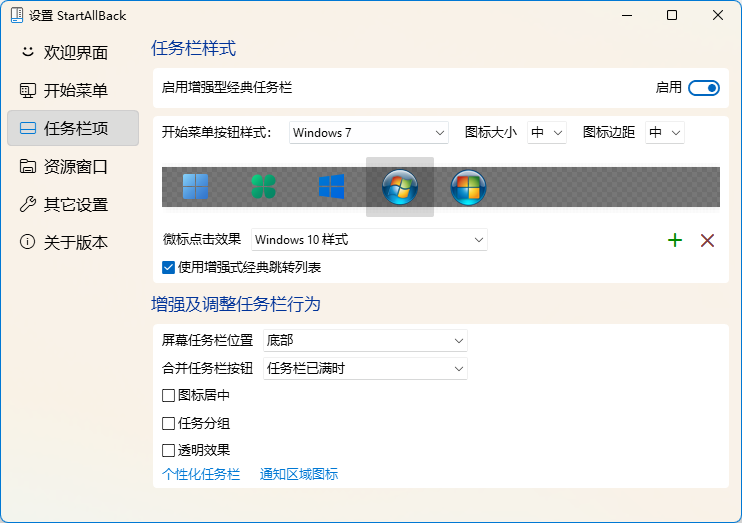
Task: Open the 开始菜单按钮样式 Windows 7 dropdown
Action: pos(369,133)
